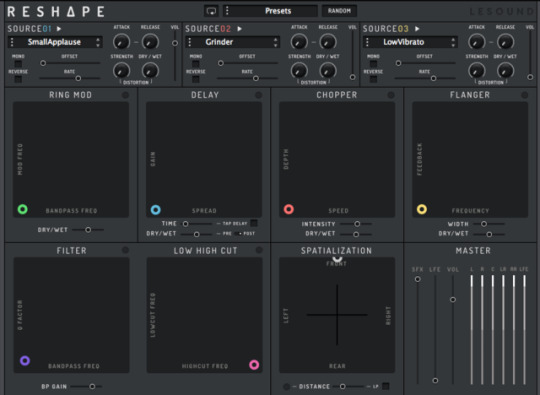Toggle Reverse checkbox for Source 02
540x395 pixels.
(x=196, y=79)
